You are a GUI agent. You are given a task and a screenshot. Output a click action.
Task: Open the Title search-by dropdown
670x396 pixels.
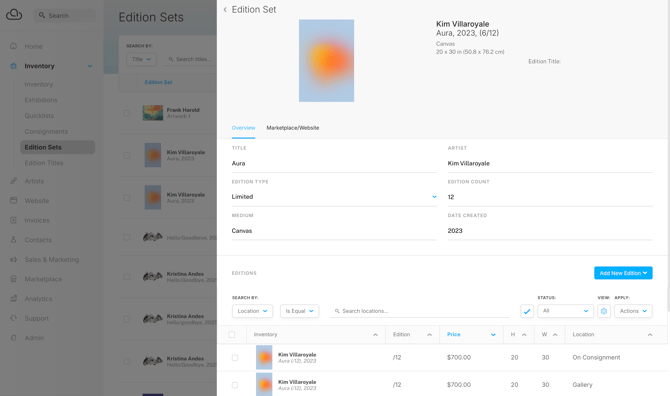tap(141, 59)
